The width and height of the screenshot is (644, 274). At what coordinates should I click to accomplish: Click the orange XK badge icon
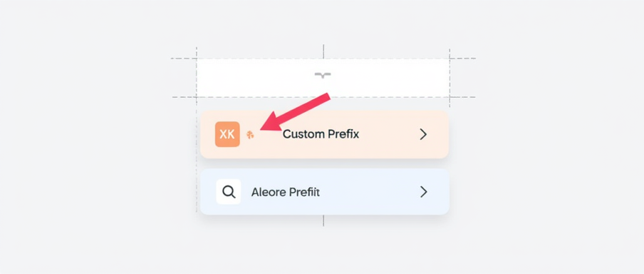[227, 134]
